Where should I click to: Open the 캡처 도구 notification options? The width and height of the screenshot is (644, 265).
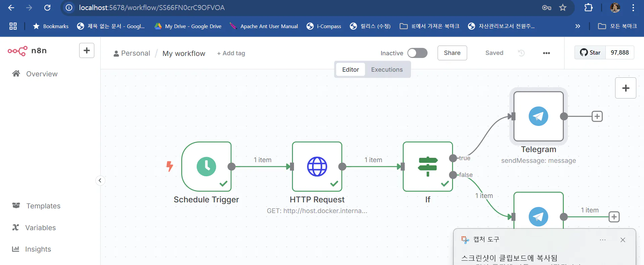[603, 240]
